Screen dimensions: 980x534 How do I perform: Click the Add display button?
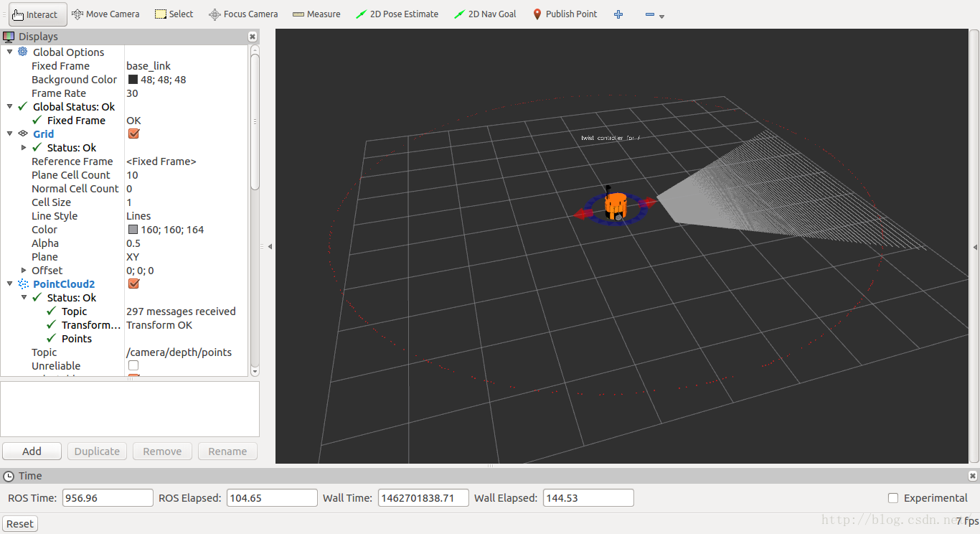32,451
